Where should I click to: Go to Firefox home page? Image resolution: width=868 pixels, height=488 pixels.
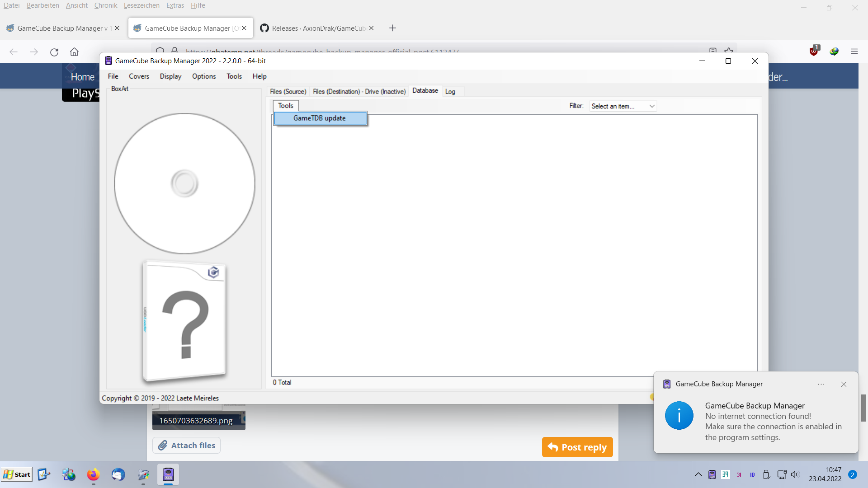(x=74, y=52)
